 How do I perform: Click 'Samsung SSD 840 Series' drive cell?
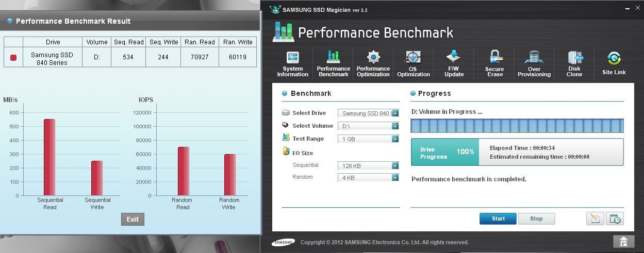tap(53, 58)
